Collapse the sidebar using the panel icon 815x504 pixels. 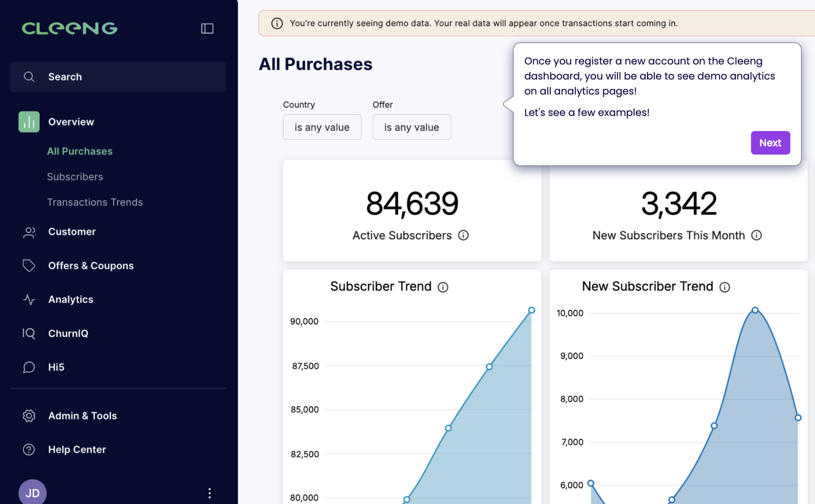[207, 28]
